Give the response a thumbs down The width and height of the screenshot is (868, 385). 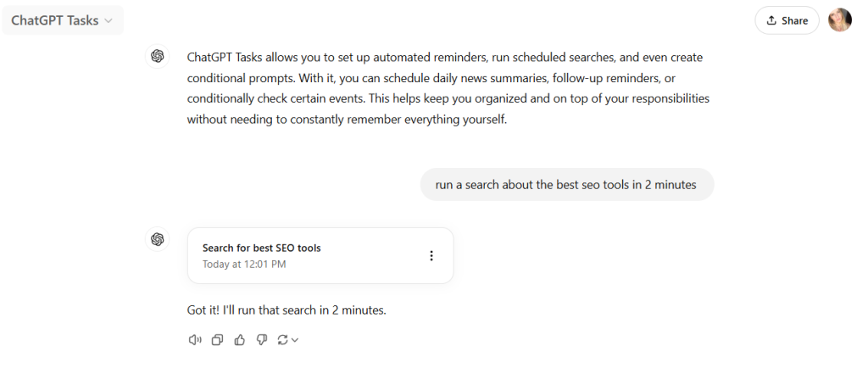click(x=261, y=340)
